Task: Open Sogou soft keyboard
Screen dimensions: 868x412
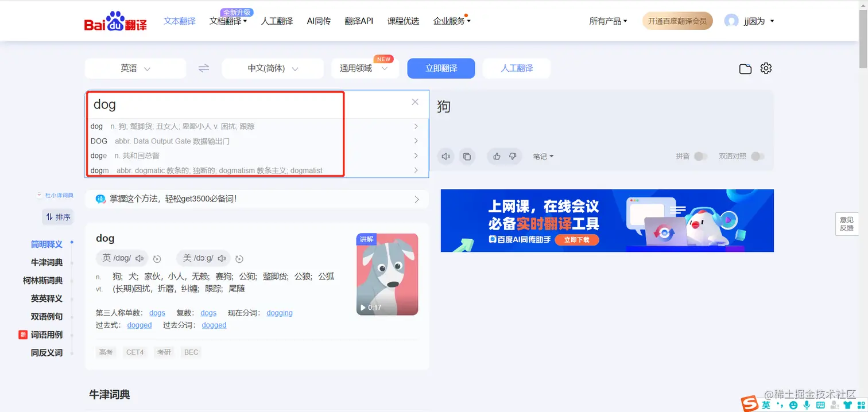Action: click(x=821, y=405)
